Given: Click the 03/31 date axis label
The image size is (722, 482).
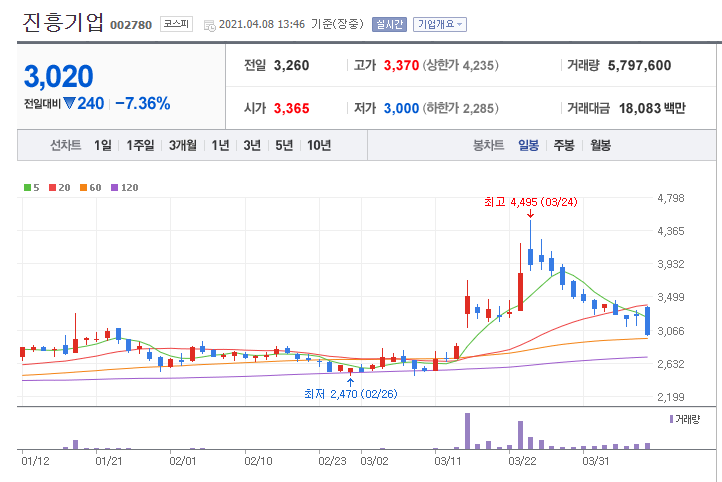Looking at the screenshot, I should [596, 461].
